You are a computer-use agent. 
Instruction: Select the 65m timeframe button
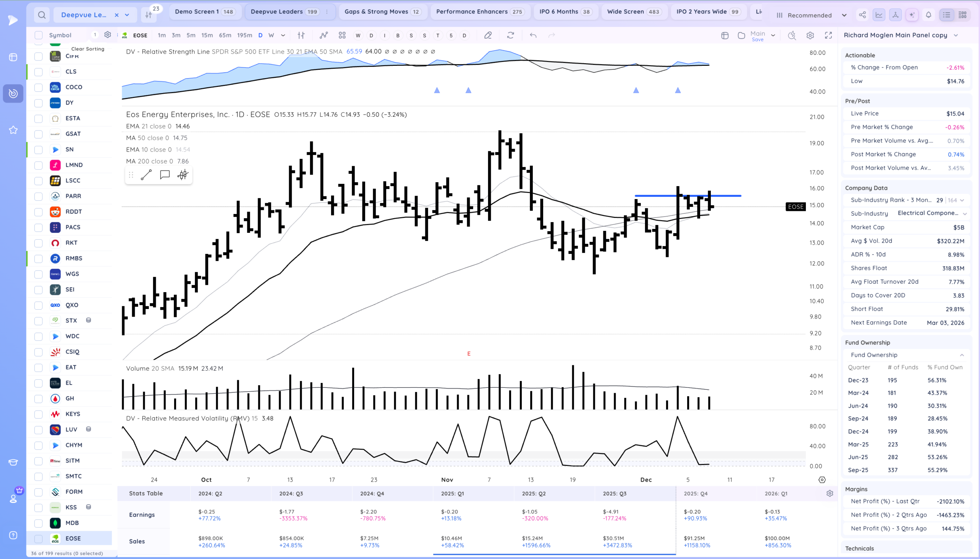(225, 35)
